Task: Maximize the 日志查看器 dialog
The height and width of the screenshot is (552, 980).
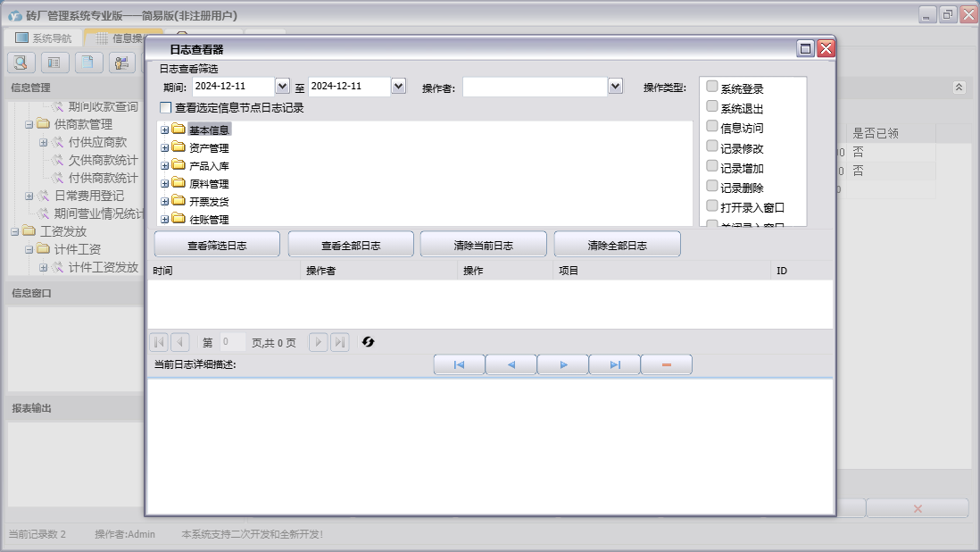Action: (x=806, y=49)
